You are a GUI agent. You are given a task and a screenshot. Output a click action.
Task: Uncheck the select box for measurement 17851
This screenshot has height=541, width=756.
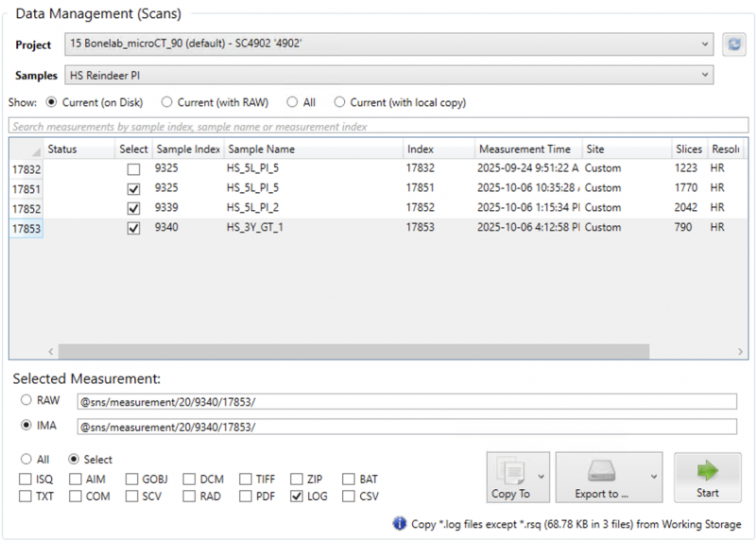(133, 189)
